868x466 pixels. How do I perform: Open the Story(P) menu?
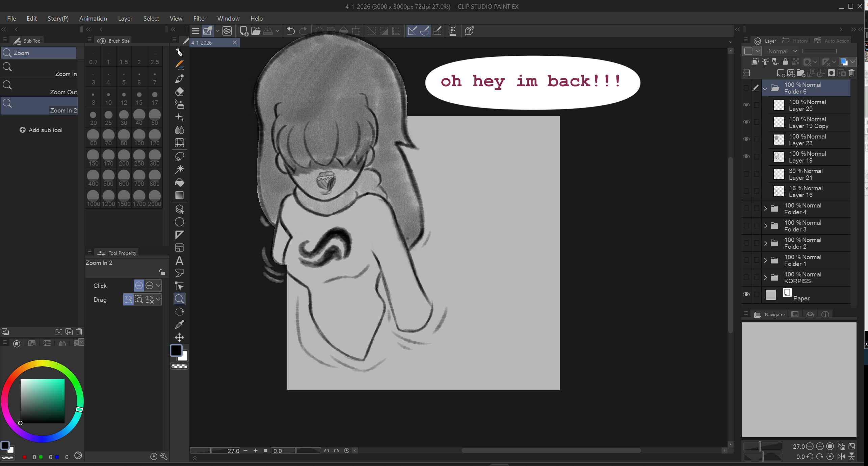pyautogui.click(x=58, y=19)
